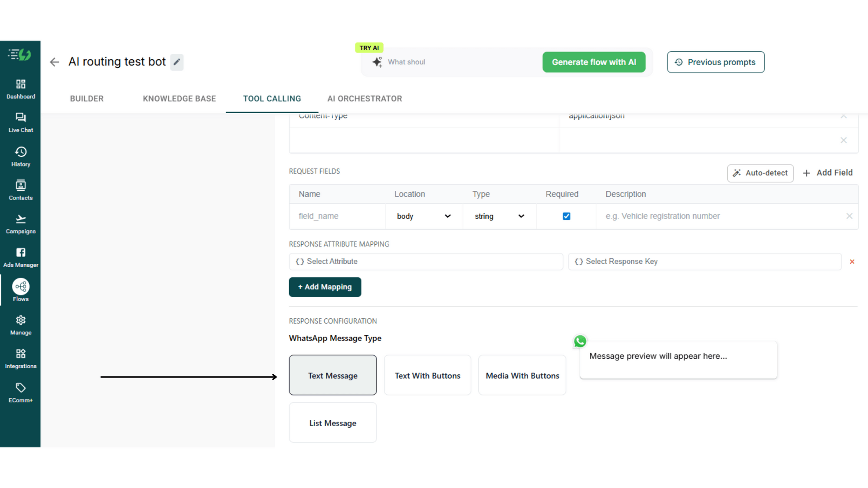Open the Select Attribute dropdown
Viewport: 868px width, 488px height.
tap(426, 262)
